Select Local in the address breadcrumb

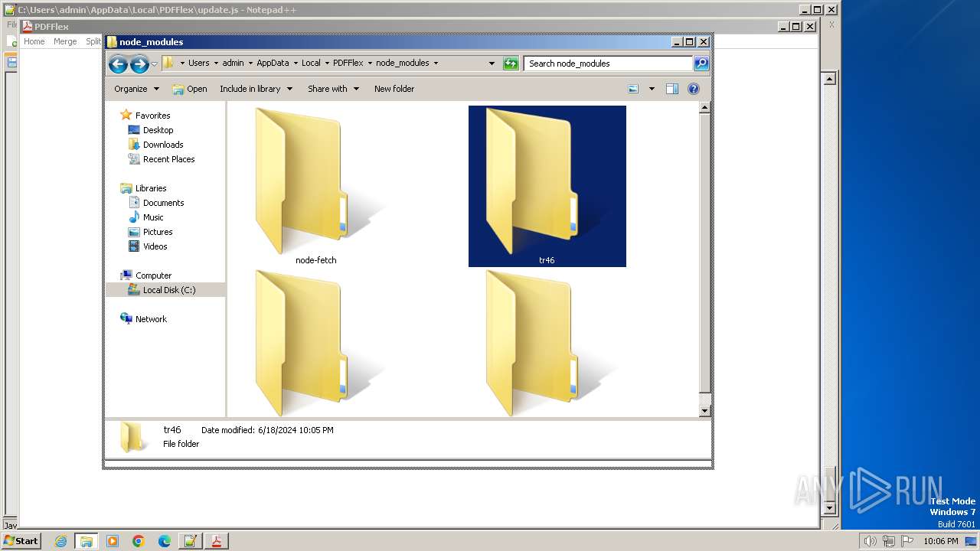coord(311,64)
